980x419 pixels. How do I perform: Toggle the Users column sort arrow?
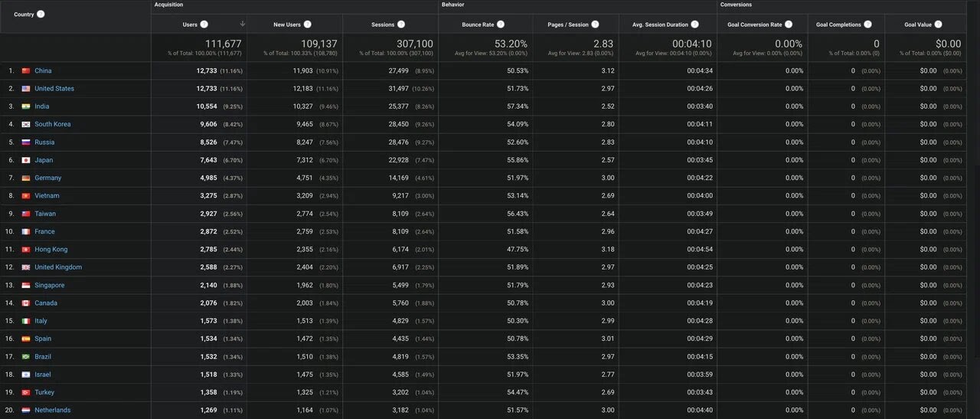[x=243, y=25]
